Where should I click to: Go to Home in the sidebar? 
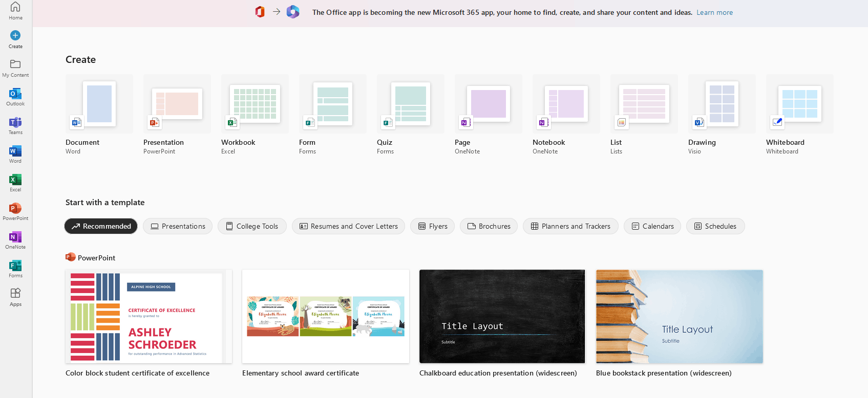click(15, 11)
